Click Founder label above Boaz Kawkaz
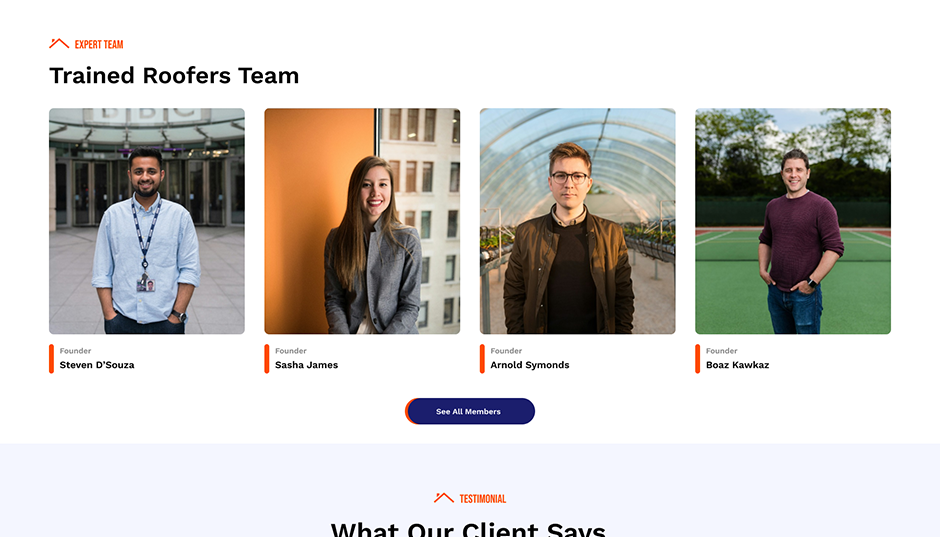The width and height of the screenshot is (940, 537). [x=721, y=351]
